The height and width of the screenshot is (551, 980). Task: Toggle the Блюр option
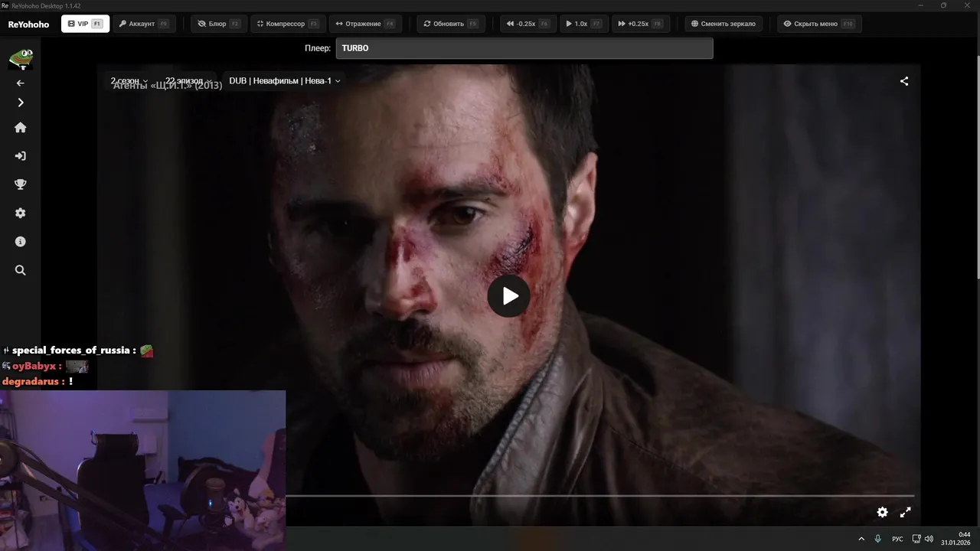point(219,24)
